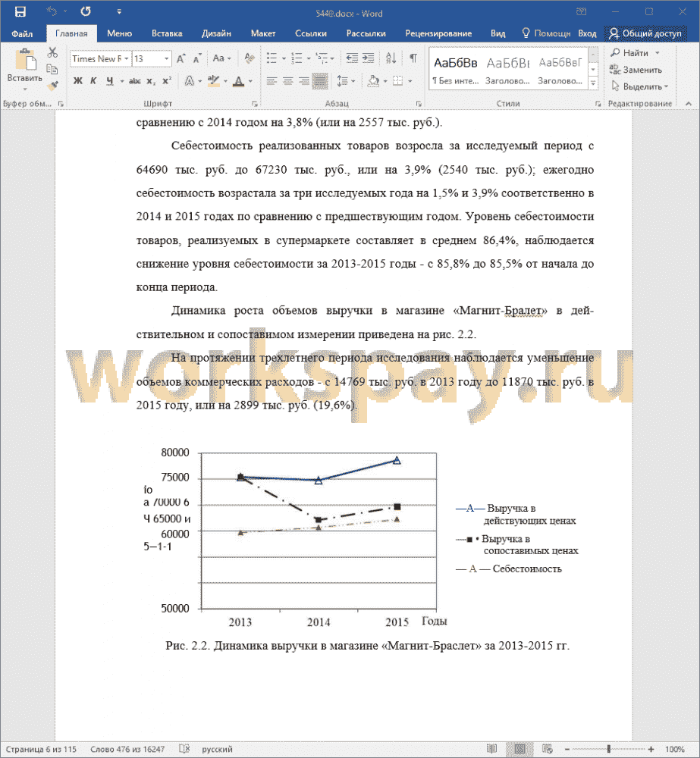Image resolution: width=700 pixels, height=758 pixels.
Task: Toggle strikethrough abc formatting
Action: (134, 81)
